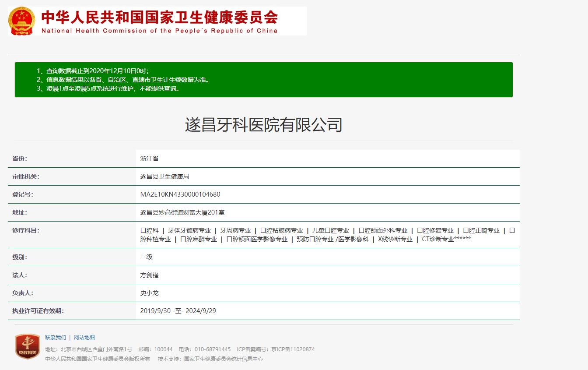
Task: Click 口腔颌面外科专业 in the departments list
Action: 383,231
